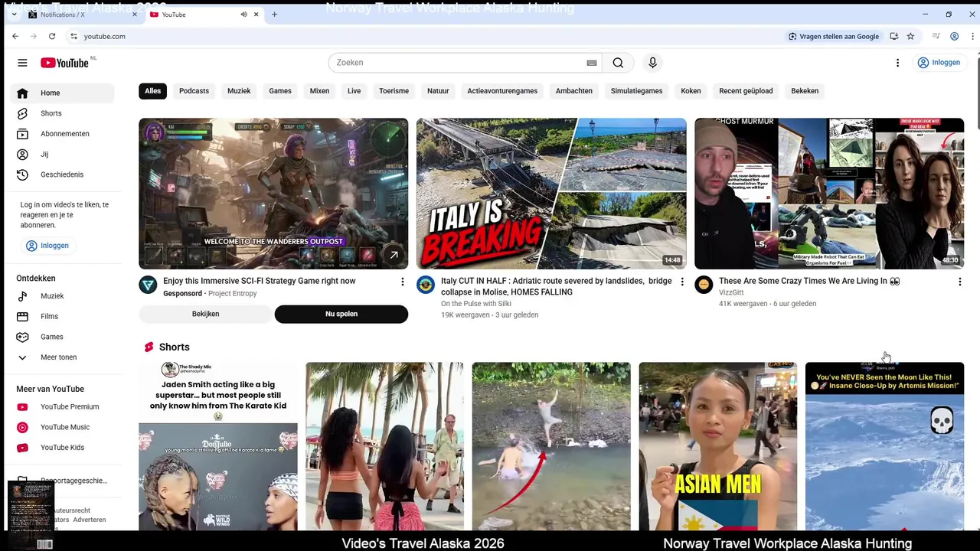Screen dimensions: 980x551
Task: Start voice search with microphone icon
Action: tap(652, 63)
